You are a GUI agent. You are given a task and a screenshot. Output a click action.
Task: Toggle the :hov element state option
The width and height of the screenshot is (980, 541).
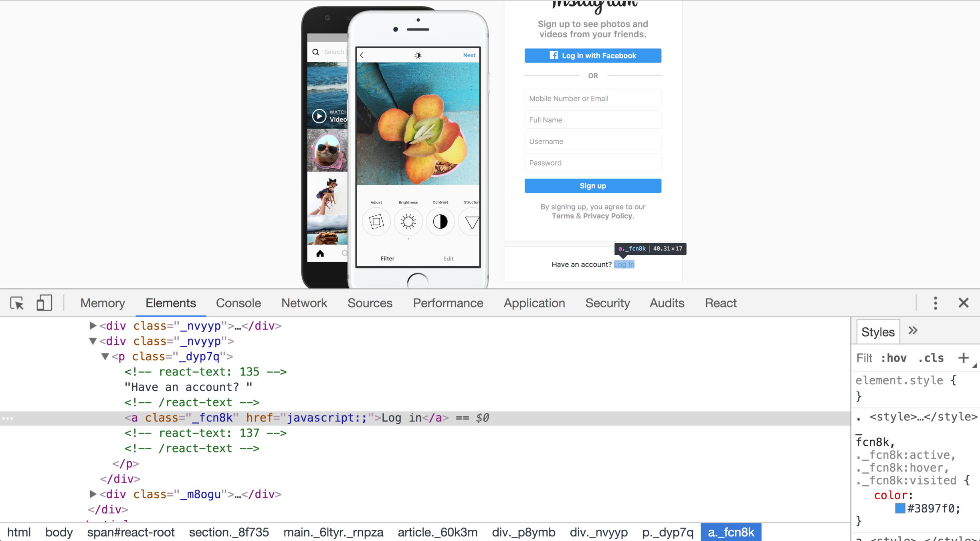tap(893, 358)
